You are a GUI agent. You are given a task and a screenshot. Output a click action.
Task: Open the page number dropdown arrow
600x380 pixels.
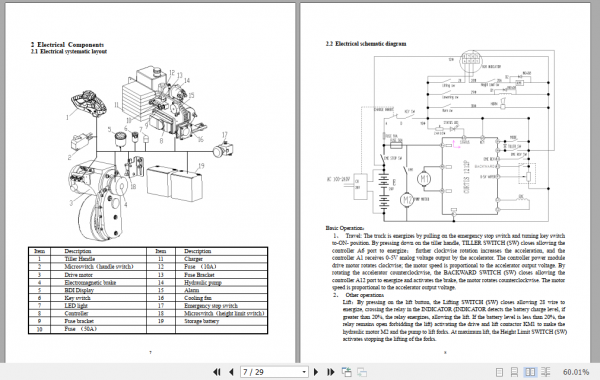pos(304,372)
